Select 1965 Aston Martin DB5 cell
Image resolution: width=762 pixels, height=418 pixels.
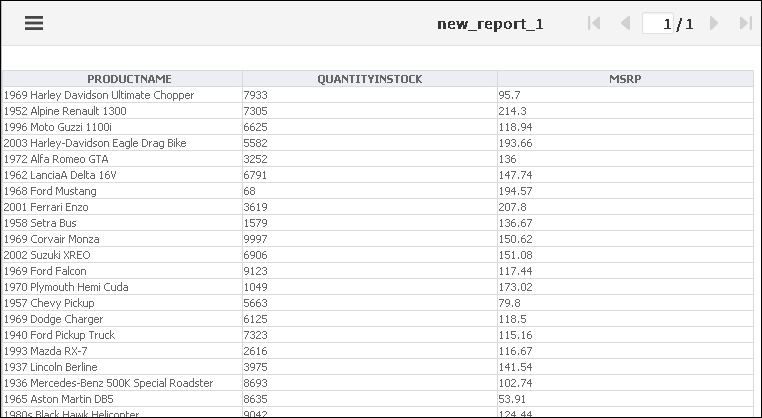[122, 400]
